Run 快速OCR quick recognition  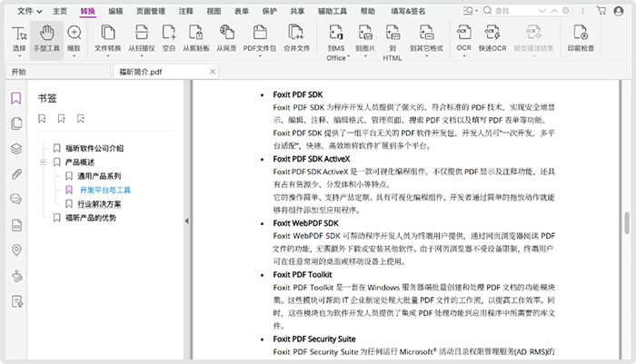[x=492, y=39]
